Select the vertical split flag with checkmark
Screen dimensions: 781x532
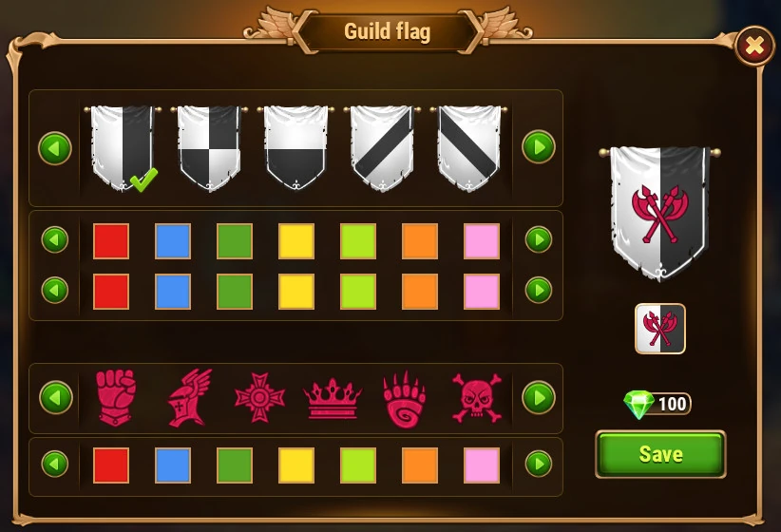click(x=123, y=148)
